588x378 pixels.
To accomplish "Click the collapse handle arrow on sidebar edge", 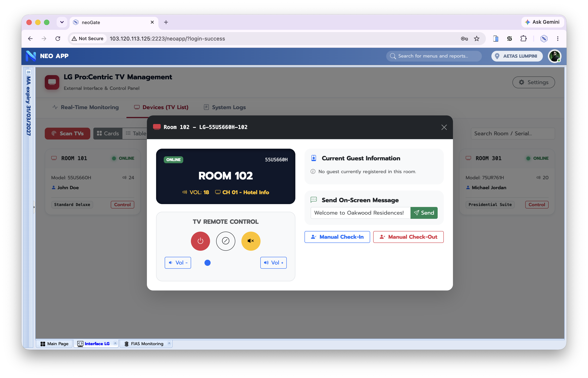I will pos(34,207).
